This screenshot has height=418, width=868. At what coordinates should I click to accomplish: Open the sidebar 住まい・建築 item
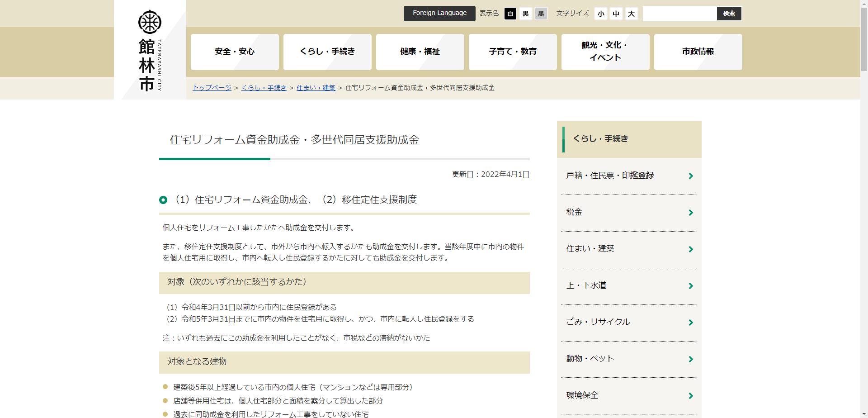tap(629, 249)
